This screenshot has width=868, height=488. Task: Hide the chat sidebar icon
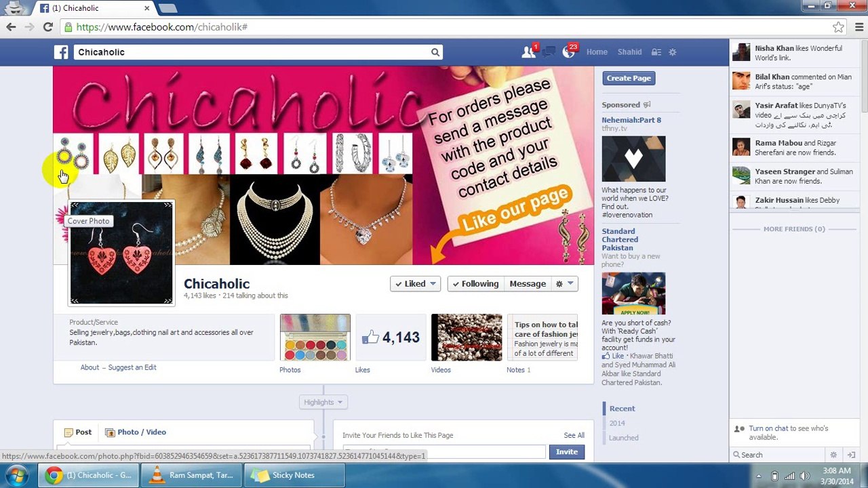coord(852,455)
